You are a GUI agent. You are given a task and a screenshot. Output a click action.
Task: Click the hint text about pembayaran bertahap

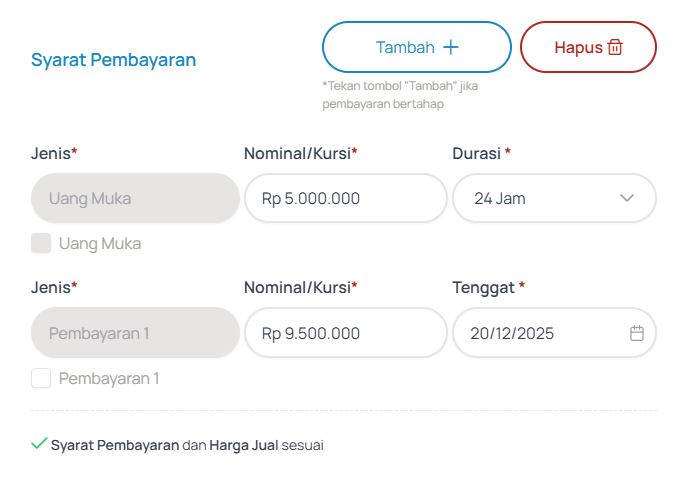401,94
